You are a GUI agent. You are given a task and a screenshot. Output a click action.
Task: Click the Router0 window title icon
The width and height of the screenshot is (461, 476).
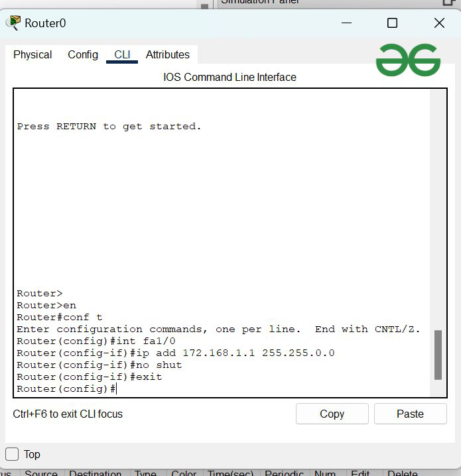tap(13, 23)
